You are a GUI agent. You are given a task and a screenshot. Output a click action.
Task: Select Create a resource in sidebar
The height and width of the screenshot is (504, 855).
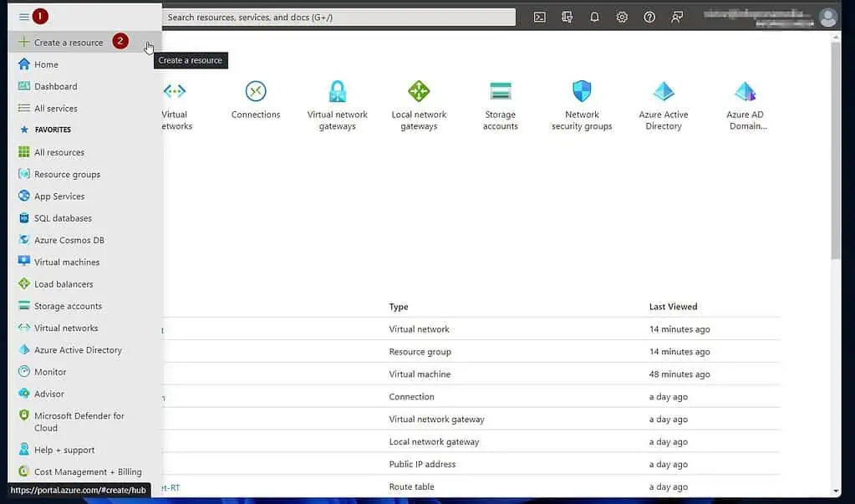68,43
